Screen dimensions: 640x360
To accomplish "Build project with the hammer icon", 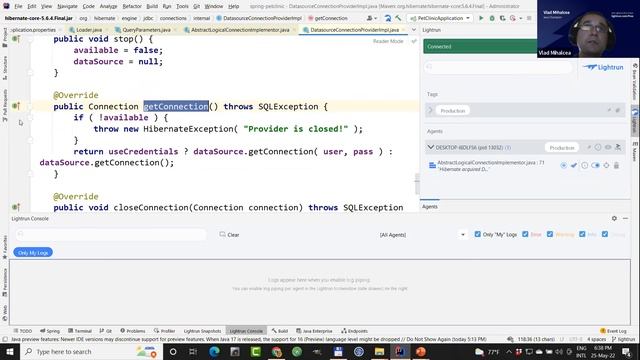I will [x=398, y=18].
